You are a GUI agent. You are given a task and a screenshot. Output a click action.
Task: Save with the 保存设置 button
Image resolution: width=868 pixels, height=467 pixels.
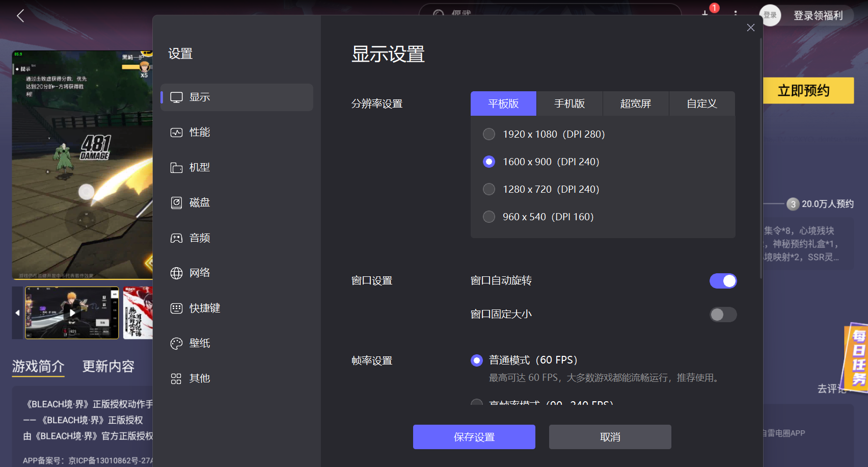click(474, 437)
